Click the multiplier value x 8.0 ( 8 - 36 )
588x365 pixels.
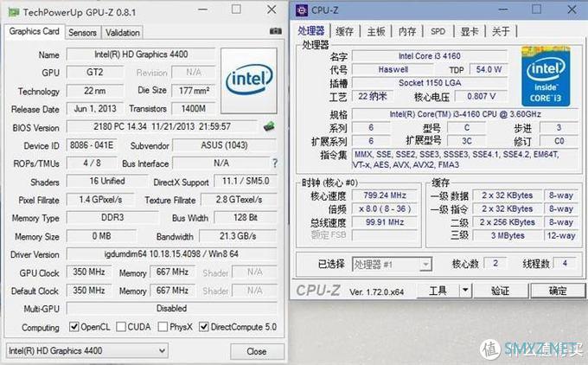click(385, 209)
